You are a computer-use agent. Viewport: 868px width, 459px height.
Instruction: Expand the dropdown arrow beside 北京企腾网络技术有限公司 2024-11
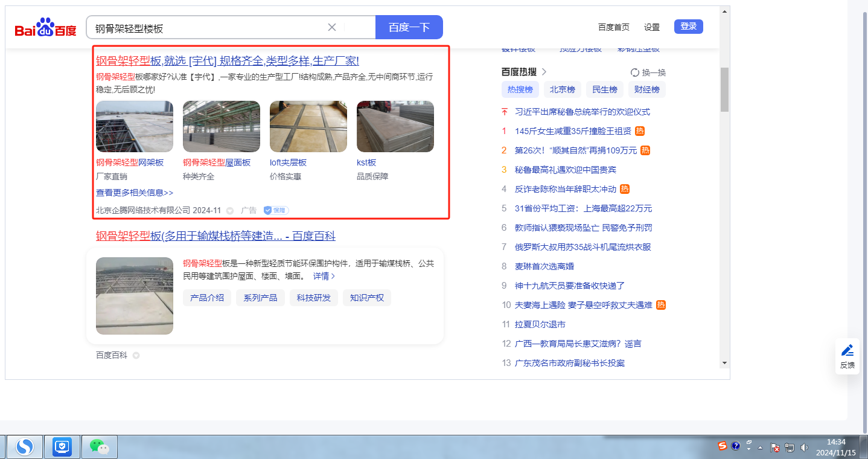click(x=230, y=211)
